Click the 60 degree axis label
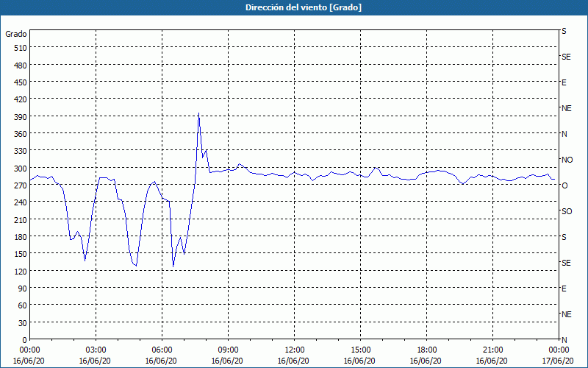 click(x=23, y=306)
